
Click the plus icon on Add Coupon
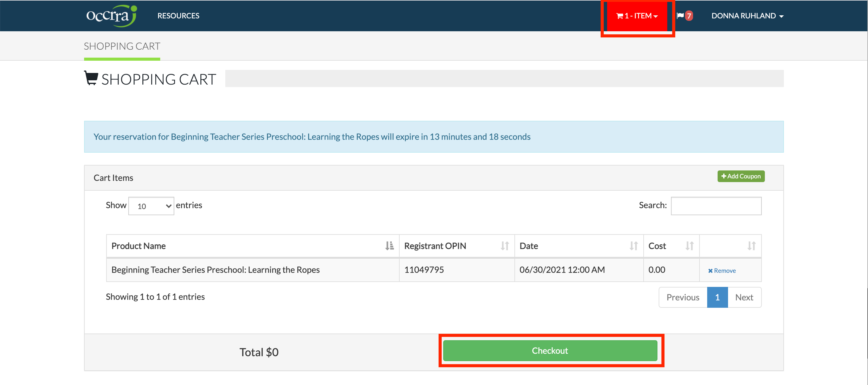[x=724, y=176]
